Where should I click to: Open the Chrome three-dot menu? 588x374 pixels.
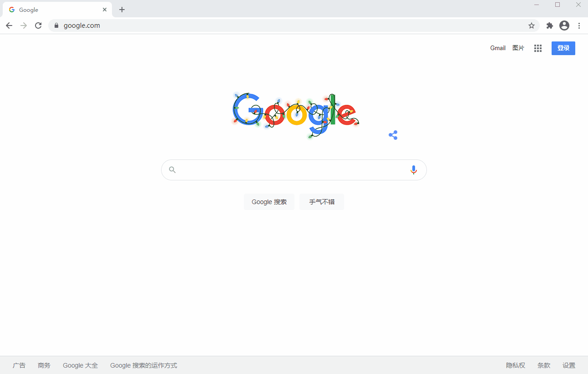click(x=579, y=26)
